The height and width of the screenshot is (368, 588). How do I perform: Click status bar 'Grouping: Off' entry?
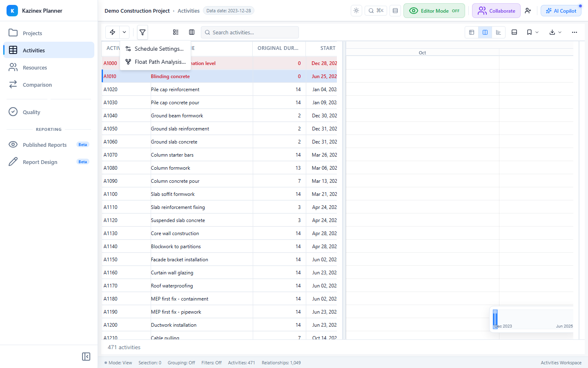point(181,363)
